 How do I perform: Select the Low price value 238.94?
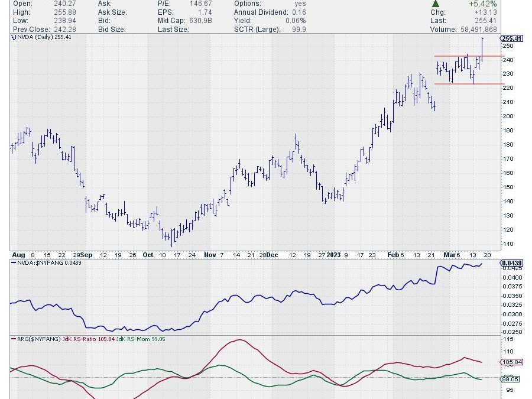65,21
